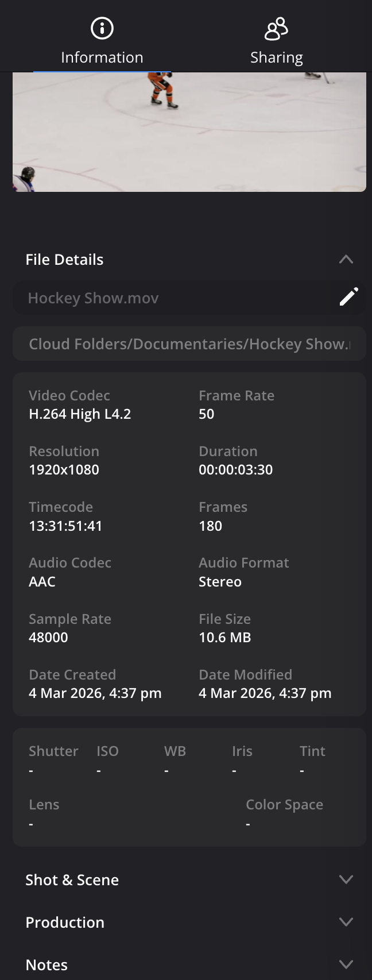Expand the Shot & Scene section
Viewport: 372px width, 980px height.
(x=346, y=879)
